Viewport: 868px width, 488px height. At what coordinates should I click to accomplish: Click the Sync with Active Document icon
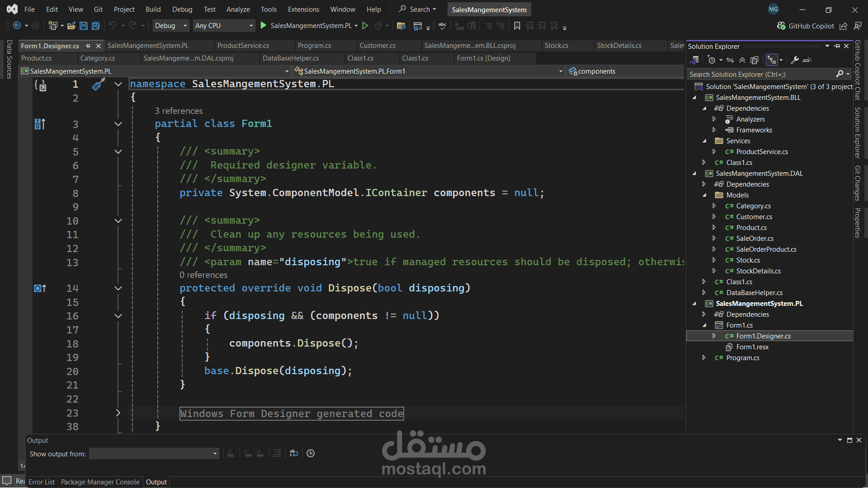point(730,60)
